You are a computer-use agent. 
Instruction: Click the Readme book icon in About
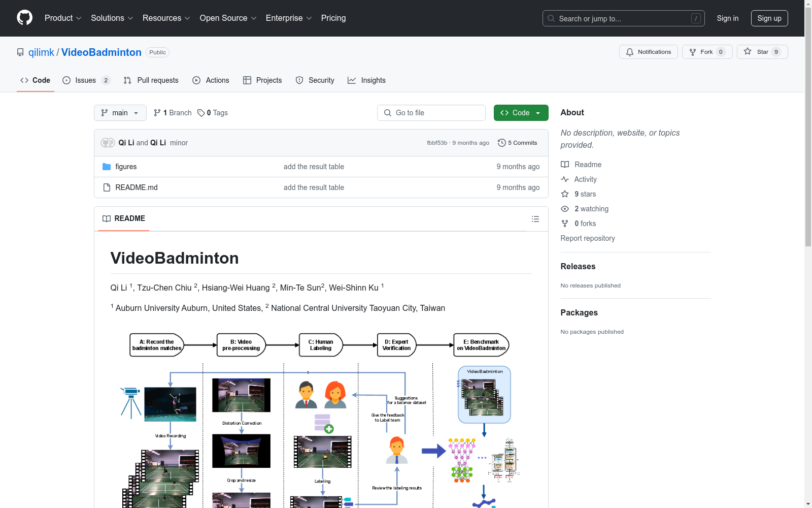565,165
